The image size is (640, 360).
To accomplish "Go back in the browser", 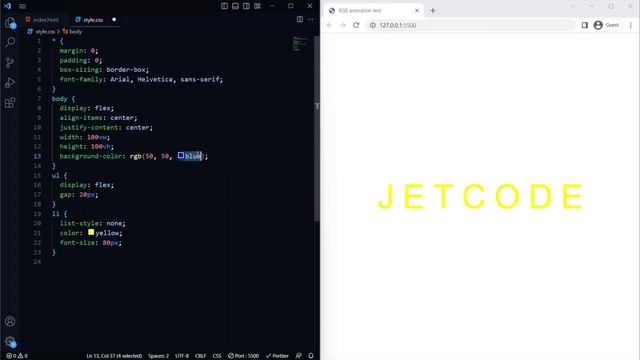I will pyautogui.click(x=329, y=25).
